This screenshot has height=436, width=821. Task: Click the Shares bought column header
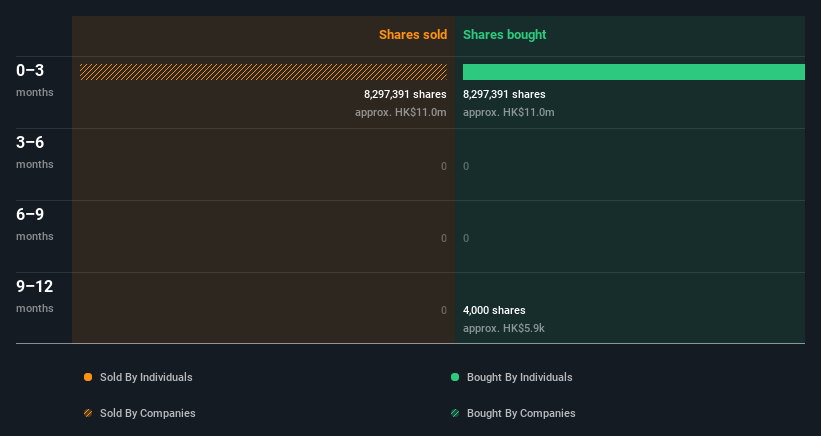click(504, 35)
